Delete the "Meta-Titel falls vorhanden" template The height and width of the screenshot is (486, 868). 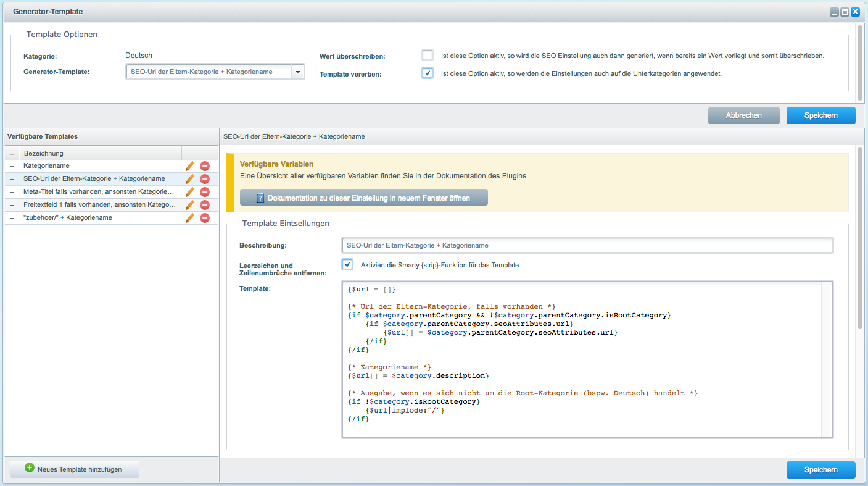pos(205,192)
